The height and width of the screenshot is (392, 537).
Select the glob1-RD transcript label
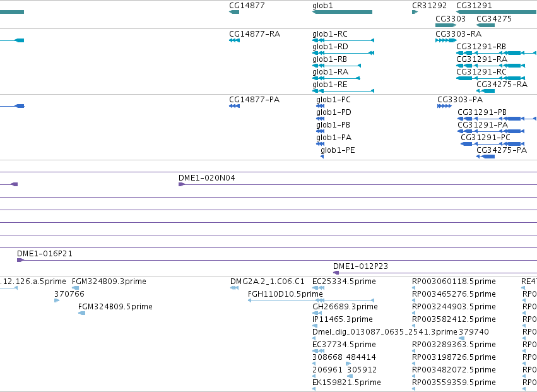click(x=330, y=47)
